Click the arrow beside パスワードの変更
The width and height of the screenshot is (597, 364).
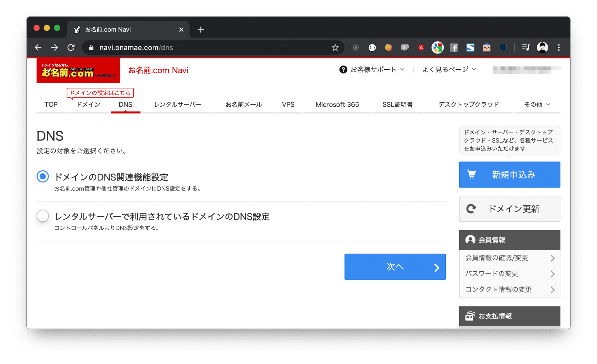[553, 274]
